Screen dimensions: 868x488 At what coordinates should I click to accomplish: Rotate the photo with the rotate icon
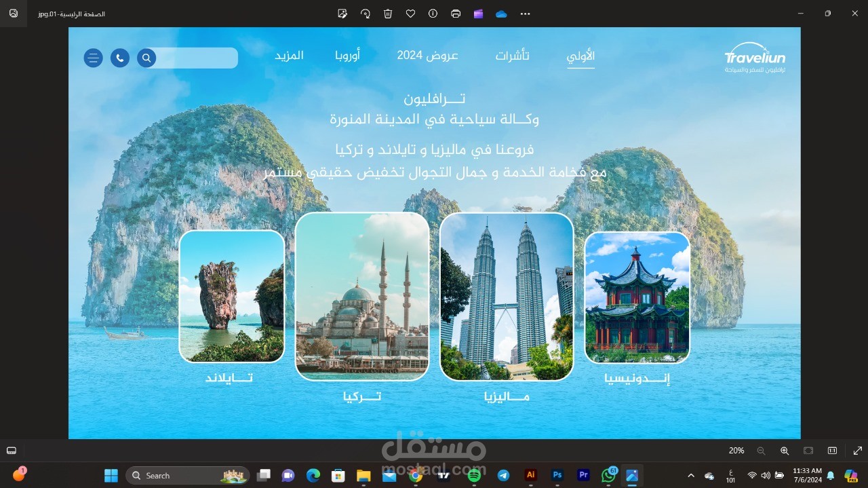[x=366, y=14]
